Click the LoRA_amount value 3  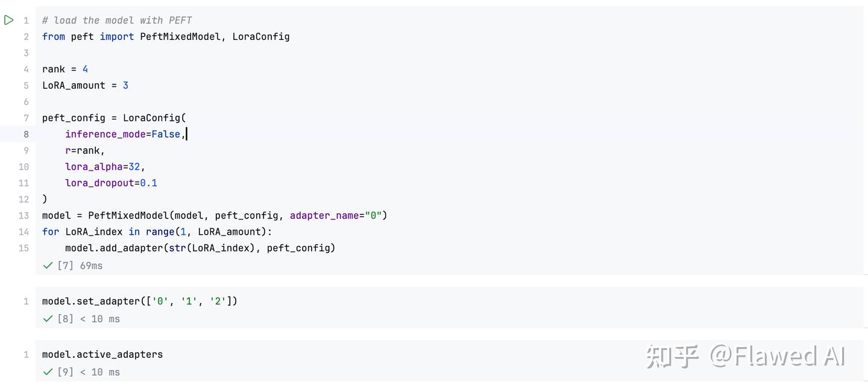pyautogui.click(x=125, y=86)
